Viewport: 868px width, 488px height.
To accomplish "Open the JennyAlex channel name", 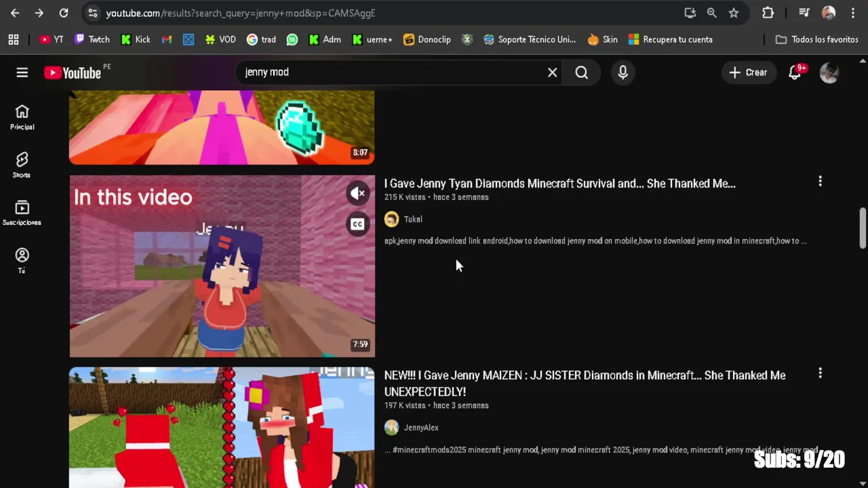I will coord(421,427).
